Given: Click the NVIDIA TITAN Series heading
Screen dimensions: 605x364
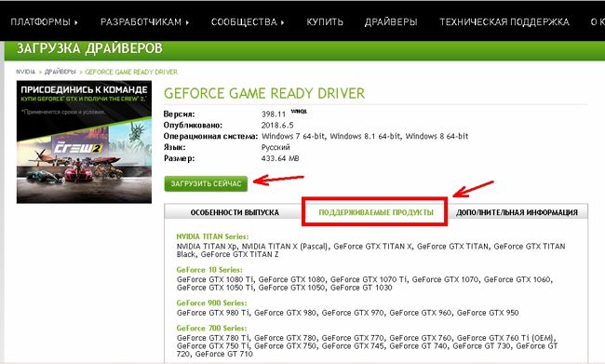Looking at the screenshot, I should point(212,236).
